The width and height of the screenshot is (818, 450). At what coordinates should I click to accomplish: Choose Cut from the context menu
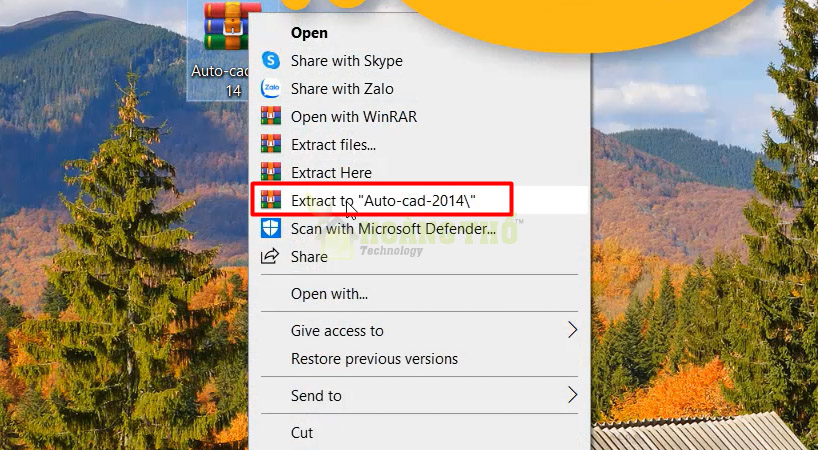click(302, 433)
